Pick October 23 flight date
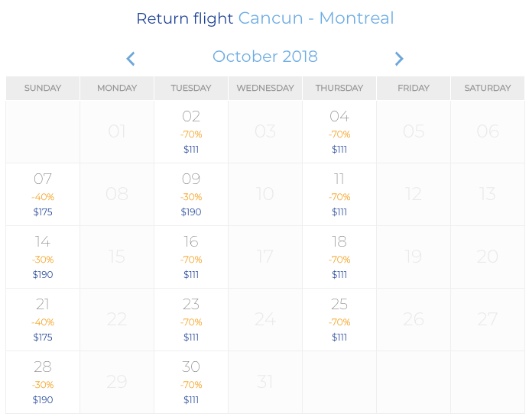 tap(191, 320)
